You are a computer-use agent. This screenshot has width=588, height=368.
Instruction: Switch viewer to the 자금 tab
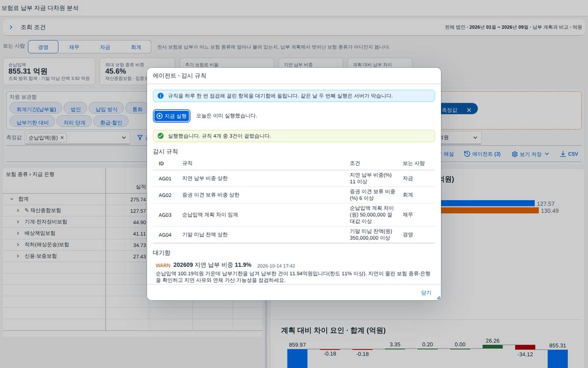105,47
